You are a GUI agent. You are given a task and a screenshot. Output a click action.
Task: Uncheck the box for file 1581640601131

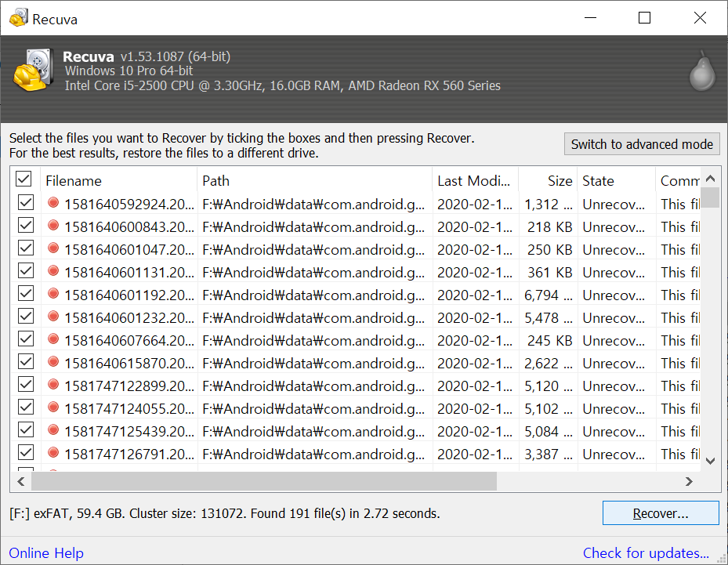tap(26, 270)
